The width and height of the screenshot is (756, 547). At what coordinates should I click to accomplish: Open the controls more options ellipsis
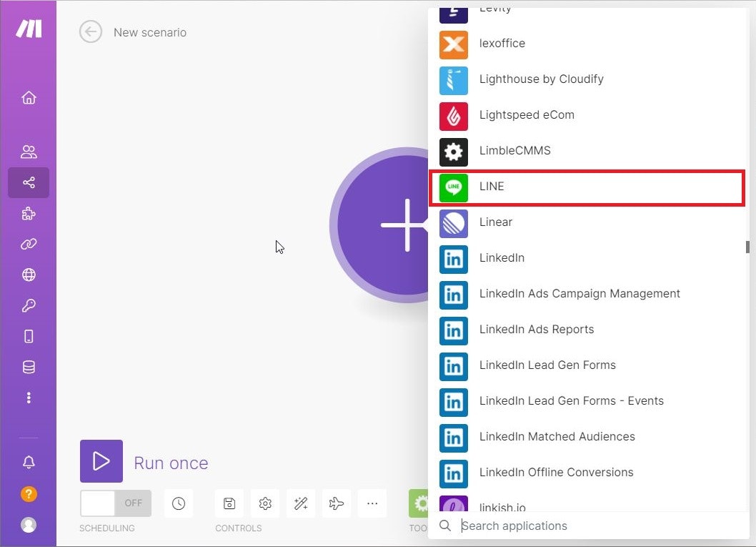[372, 503]
